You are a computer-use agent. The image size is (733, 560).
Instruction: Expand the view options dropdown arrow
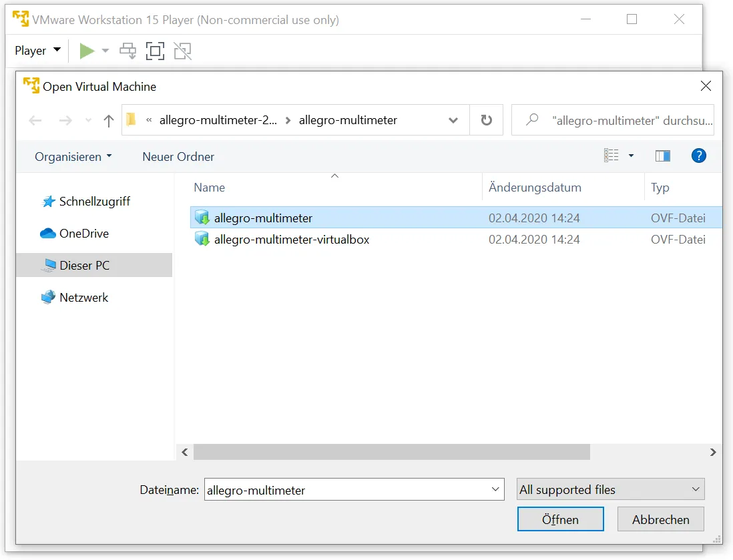pos(631,156)
